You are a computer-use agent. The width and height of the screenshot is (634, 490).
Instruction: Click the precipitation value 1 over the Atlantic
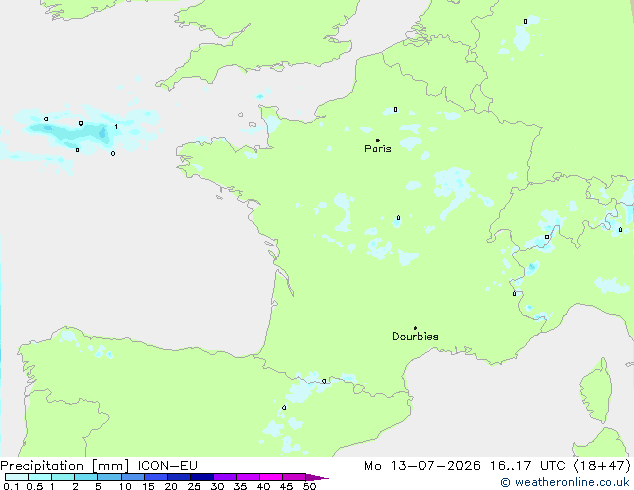[116, 127]
